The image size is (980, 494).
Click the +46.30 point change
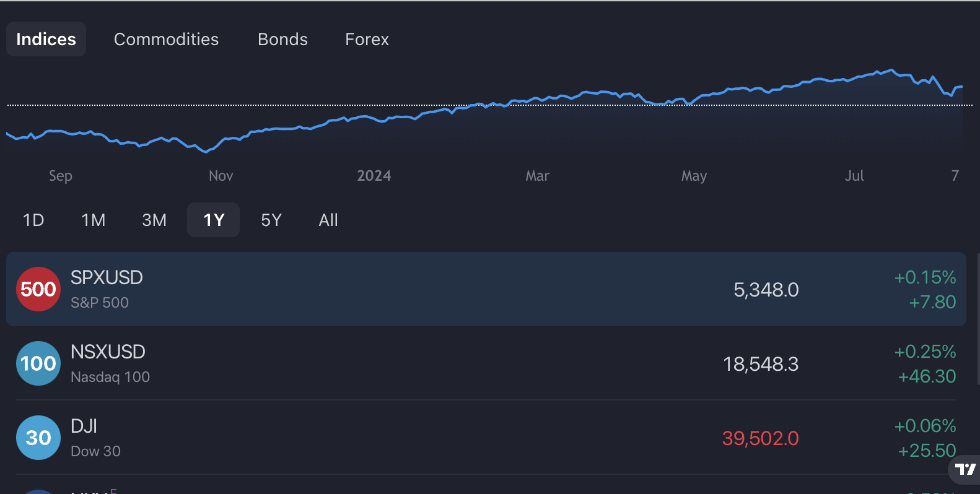coord(927,376)
